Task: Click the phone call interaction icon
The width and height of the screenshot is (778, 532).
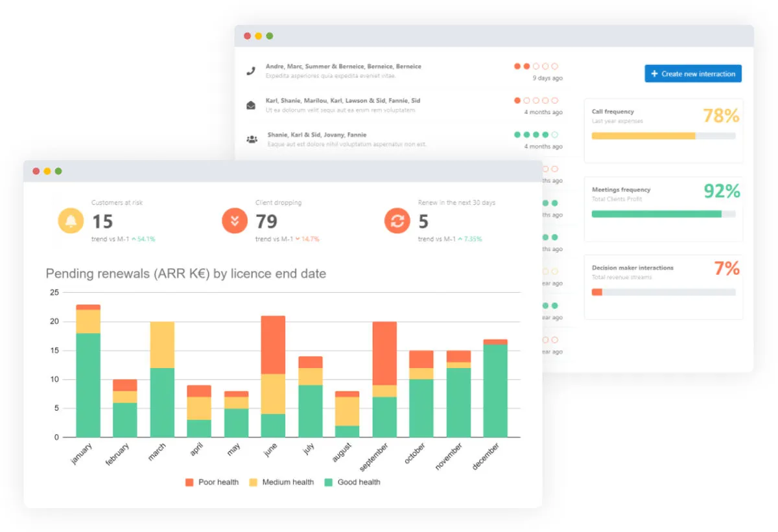Action: (x=251, y=71)
